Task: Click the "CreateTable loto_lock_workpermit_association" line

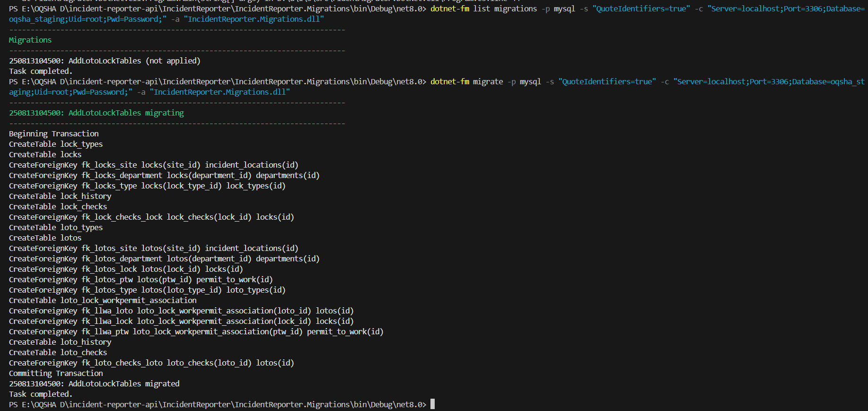Action: click(x=103, y=301)
